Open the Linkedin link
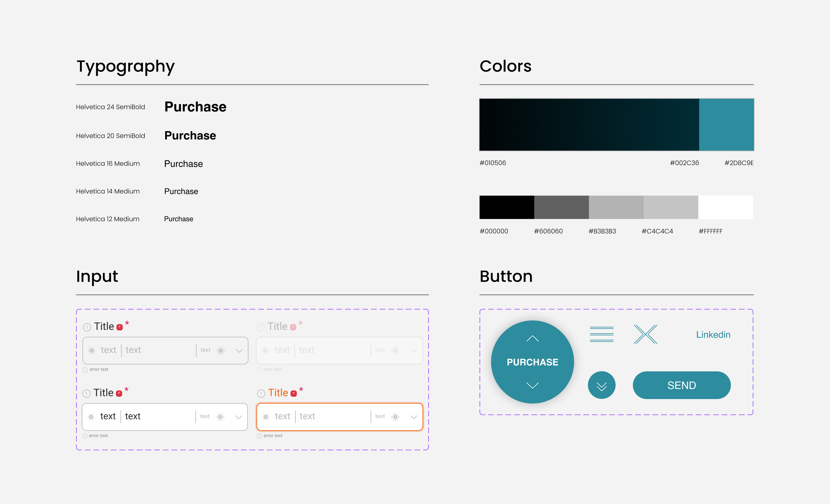 (713, 334)
